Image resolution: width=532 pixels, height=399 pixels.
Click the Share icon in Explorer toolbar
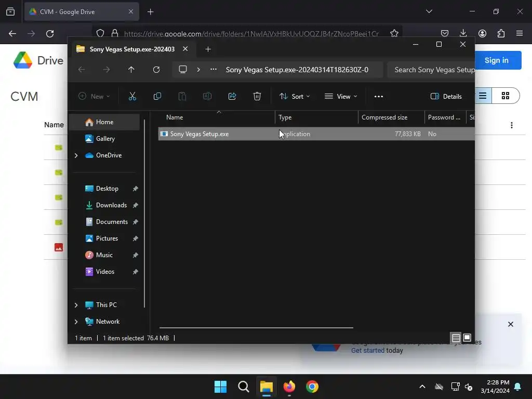[x=232, y=96]
